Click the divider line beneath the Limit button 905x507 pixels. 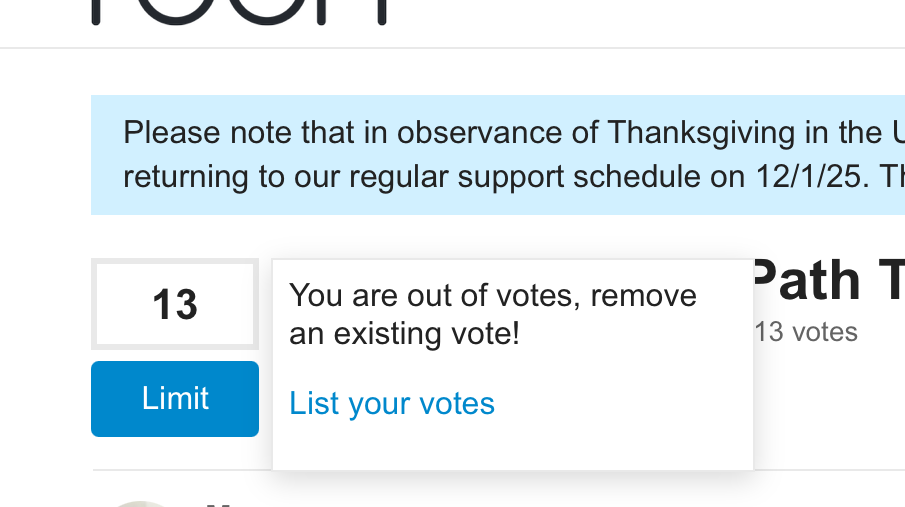tap(180, 469)
